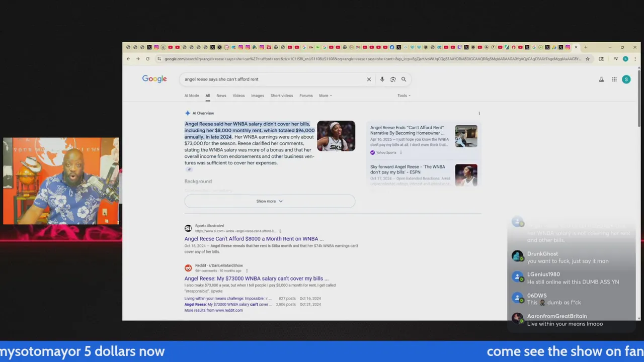Open Search Labs flask icon
644x362 pixels.
click(x=601, y=79)
